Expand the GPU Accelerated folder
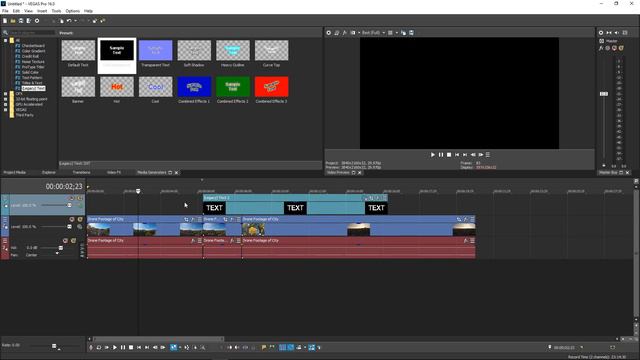Viewport: 640px width, 360px height. tap(6, 104)
